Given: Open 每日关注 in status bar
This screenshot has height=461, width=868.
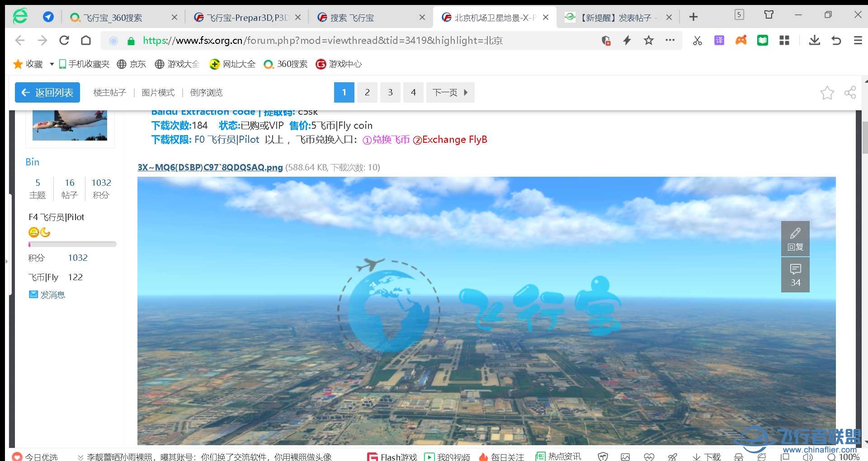Looking at the screenshot, I should point(501,457).
